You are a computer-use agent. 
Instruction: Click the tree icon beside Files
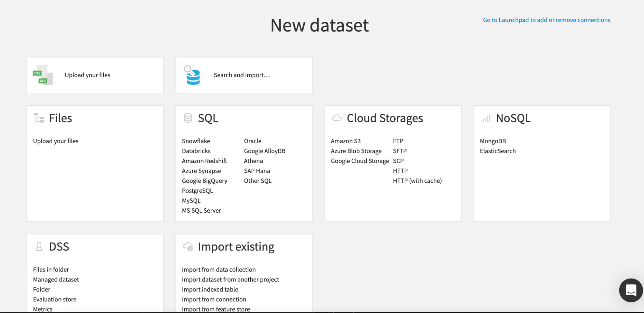(x=38, y=118)
